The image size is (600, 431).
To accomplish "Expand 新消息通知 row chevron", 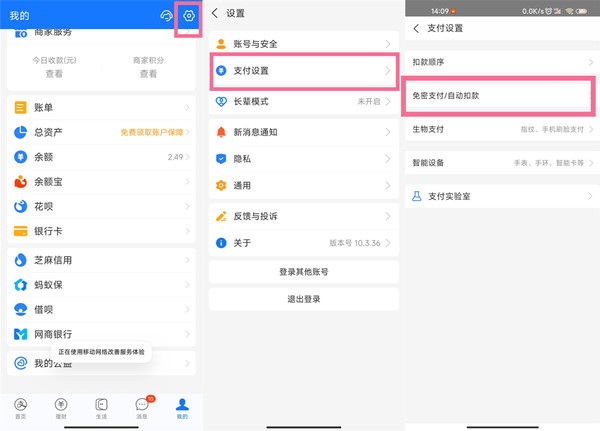I will [388, 132].
